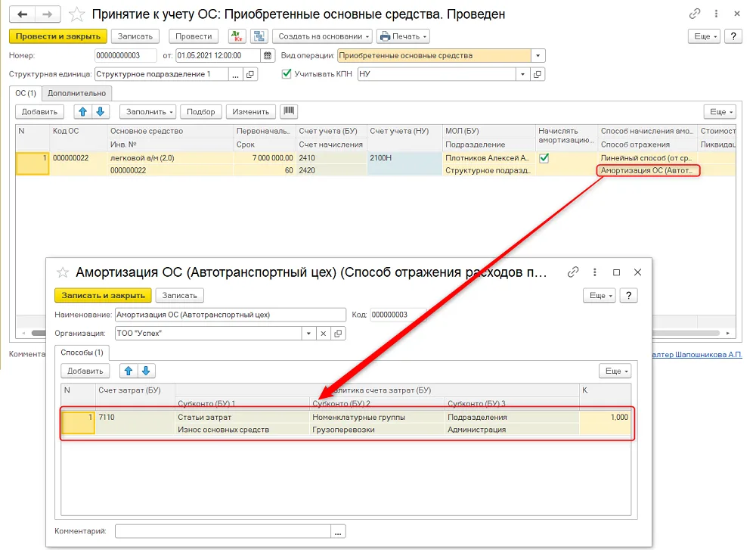This screenshot has height=550, width=756.
Task: Click the Подбор button
Action: 200,112
